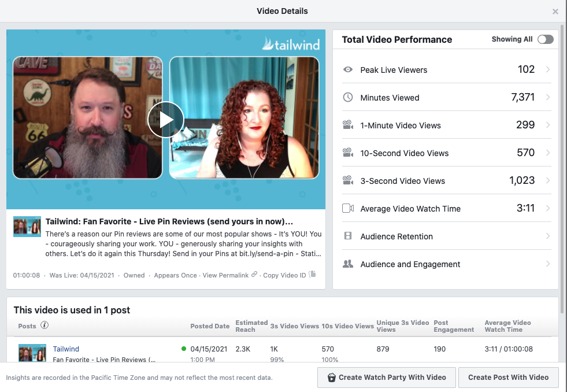The image size is (567, 392).
Task: Expand 1-Minute Video Views chevron
Action: pos(548,125)
